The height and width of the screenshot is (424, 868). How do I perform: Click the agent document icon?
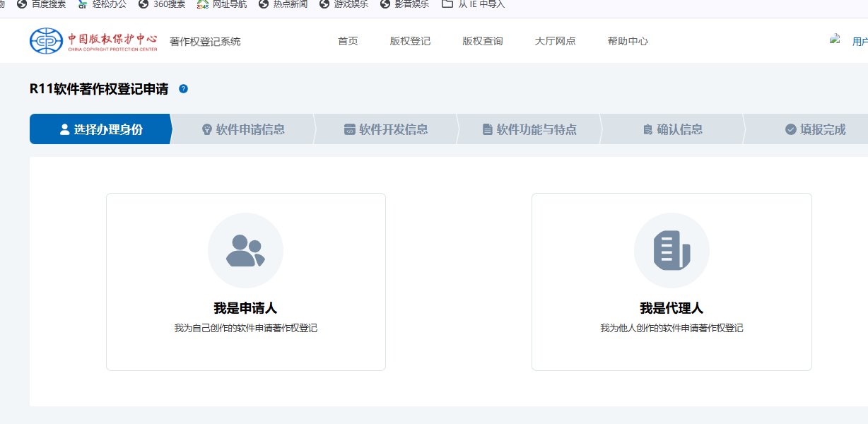[671, 251]
